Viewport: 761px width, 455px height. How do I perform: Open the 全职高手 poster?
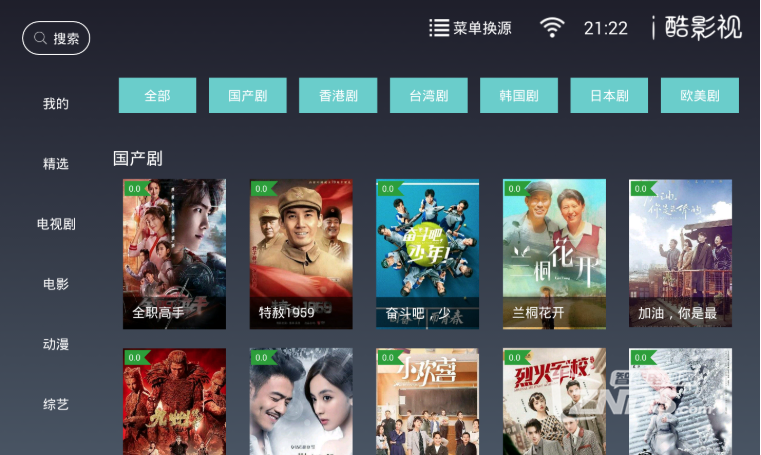[174, 254]
